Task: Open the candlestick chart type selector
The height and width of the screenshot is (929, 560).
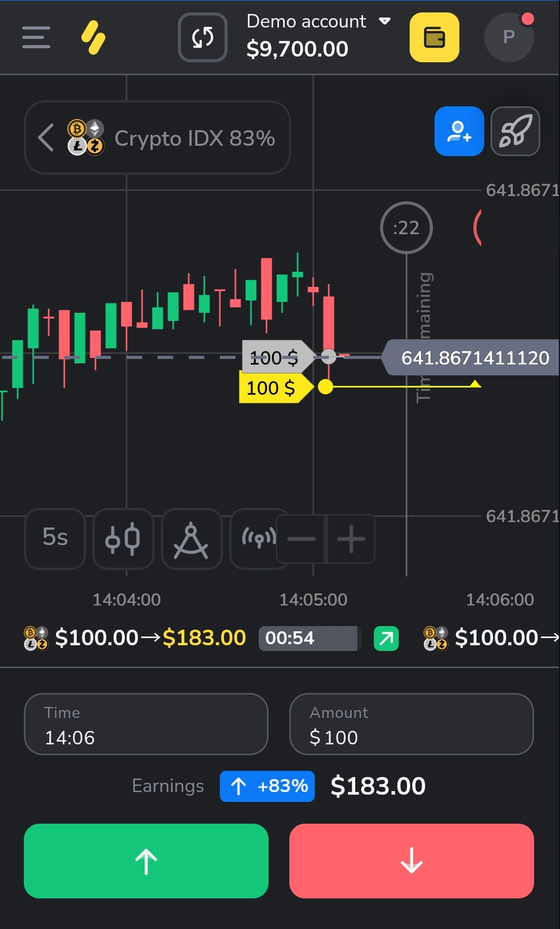Action: (x=123, y=538)
